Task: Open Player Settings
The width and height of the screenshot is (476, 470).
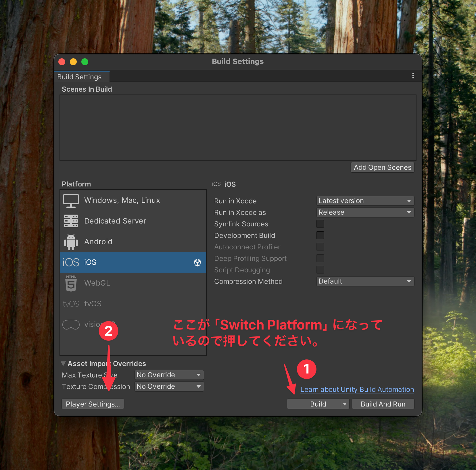Action: click(x=93, y=404)
